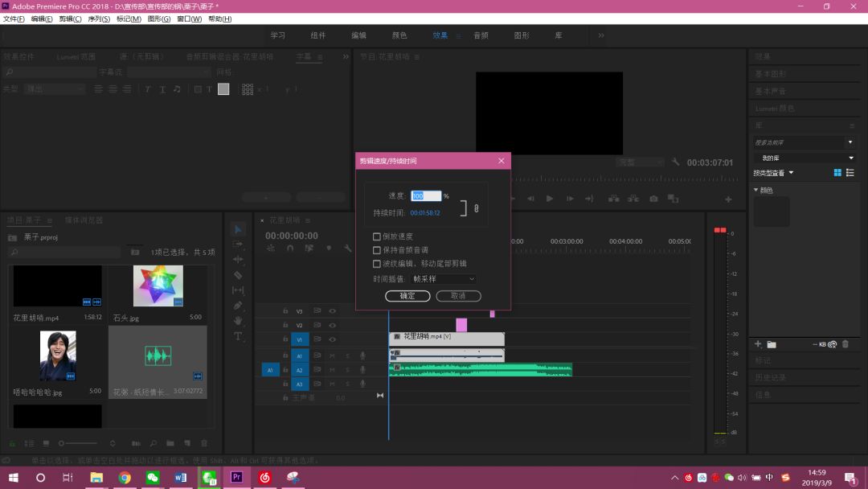Image resolution: width=868 pixels, height=489 pixels.
Task: Switch to the 编辑 workspace tab
Action: point(358,35)
